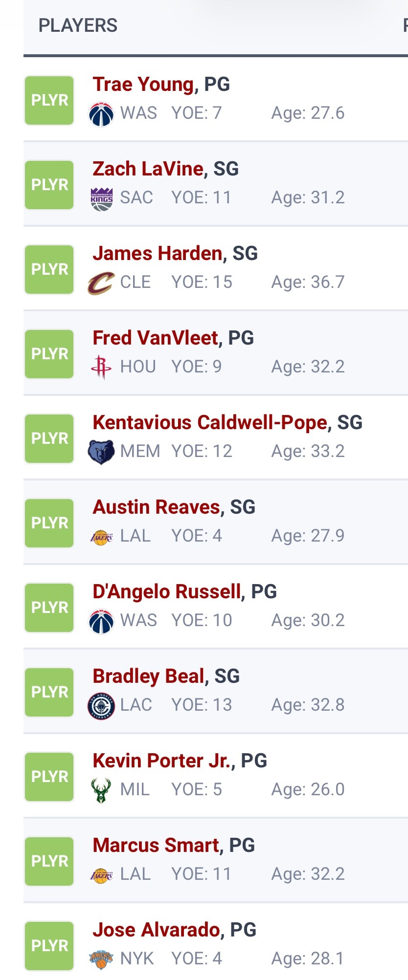Image resolution: width=408 pixels, height=980 pixels.
Task: Click the Houston Rockets logo icon
Action: coord(101,368)
